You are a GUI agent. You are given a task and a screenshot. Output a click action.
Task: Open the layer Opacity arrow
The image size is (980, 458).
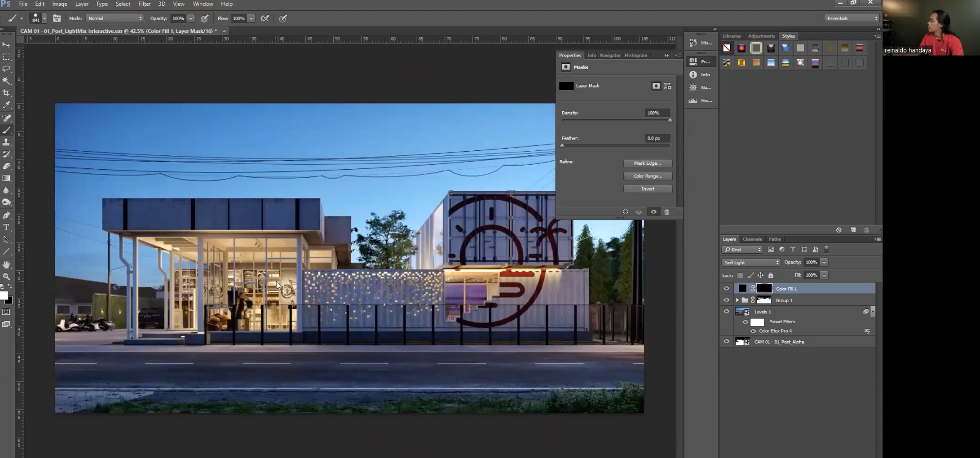824,262
